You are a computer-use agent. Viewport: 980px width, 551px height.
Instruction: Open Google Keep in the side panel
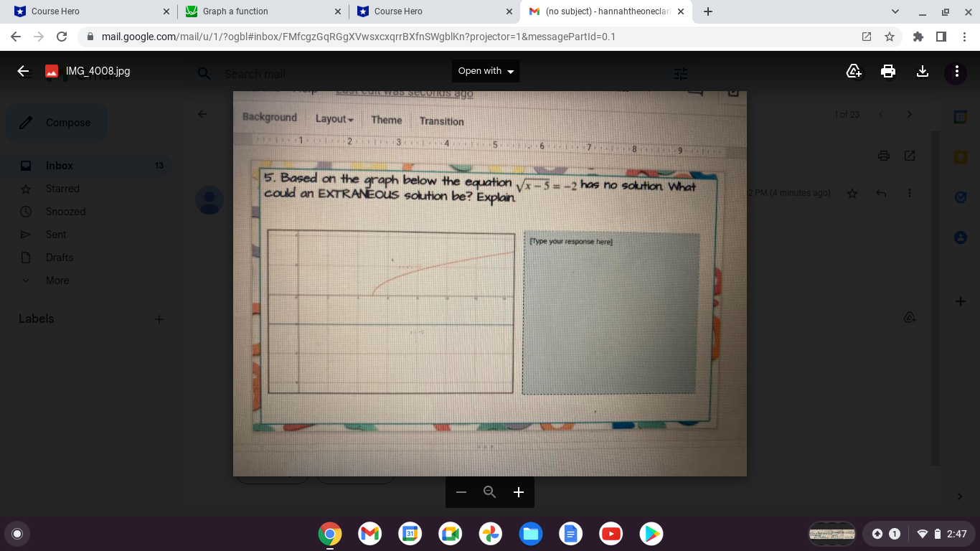[960, 156]
